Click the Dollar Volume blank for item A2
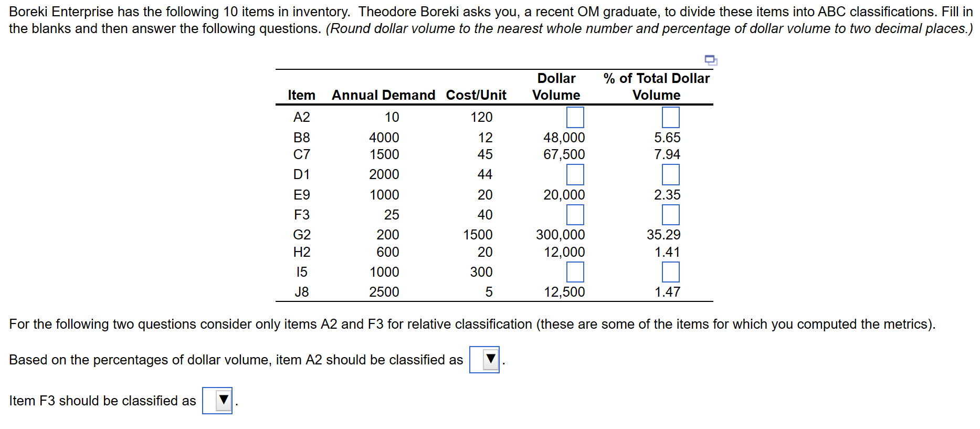 pos(575,117)
